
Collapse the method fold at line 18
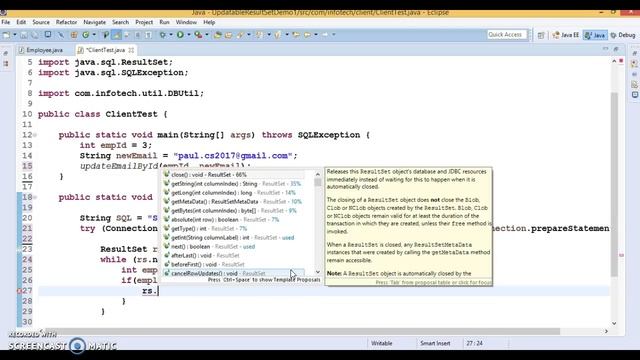35,198
